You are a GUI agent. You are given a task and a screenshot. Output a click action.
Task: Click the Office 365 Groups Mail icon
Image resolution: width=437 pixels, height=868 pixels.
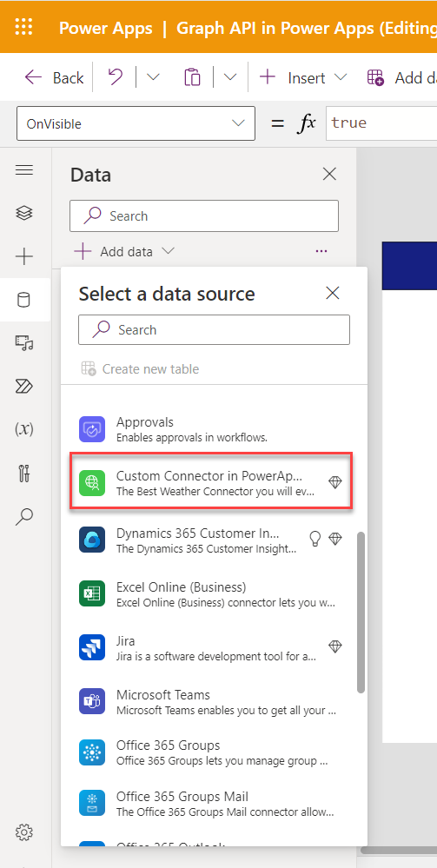coord(92,804)
